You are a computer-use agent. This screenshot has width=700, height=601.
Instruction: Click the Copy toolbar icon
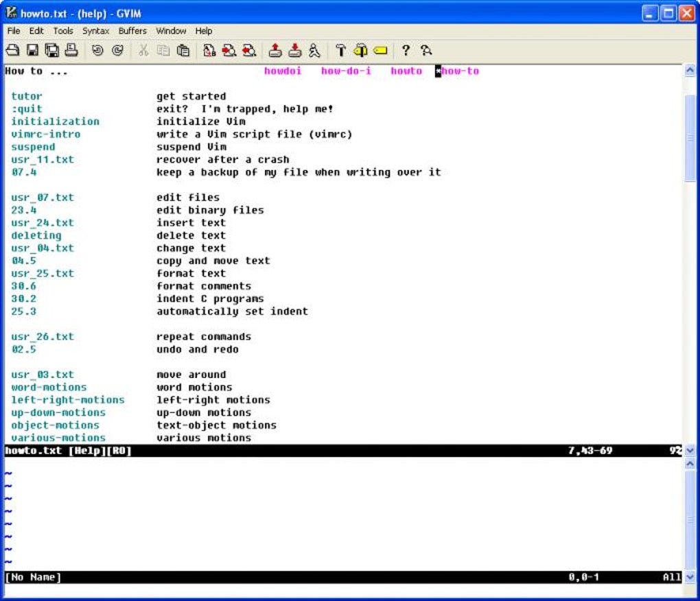click(x=163, y=50)
